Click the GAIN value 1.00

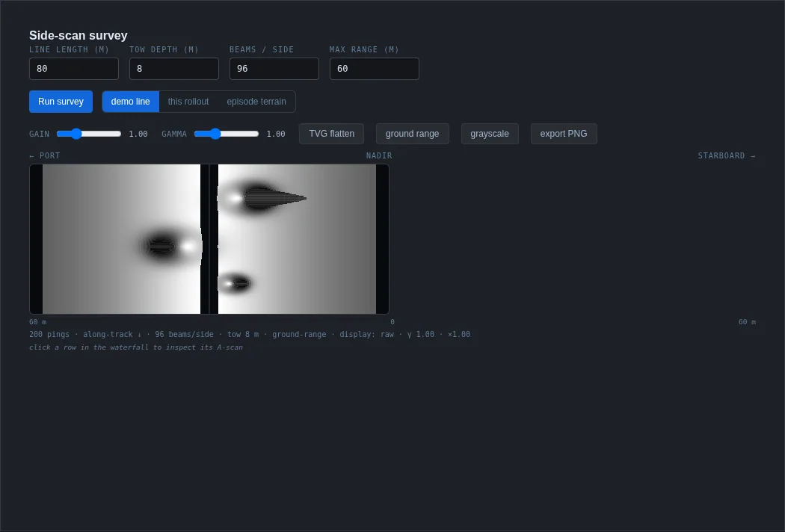(x=138, y=134)
